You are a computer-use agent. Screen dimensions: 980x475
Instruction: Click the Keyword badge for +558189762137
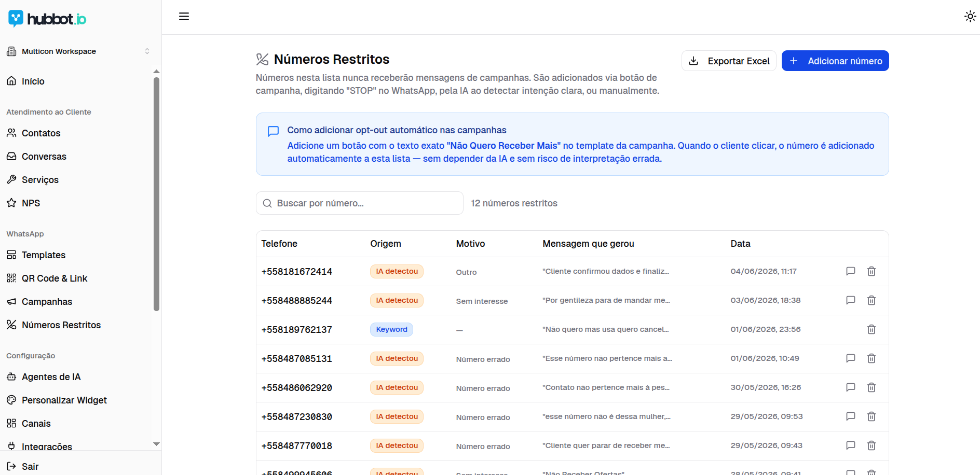coord(391,329)
